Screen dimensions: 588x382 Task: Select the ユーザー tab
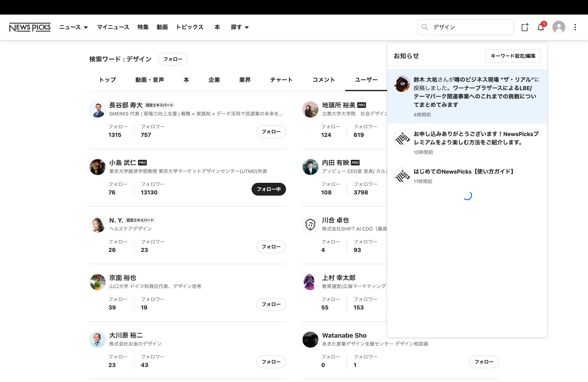(x=366, y=80)
